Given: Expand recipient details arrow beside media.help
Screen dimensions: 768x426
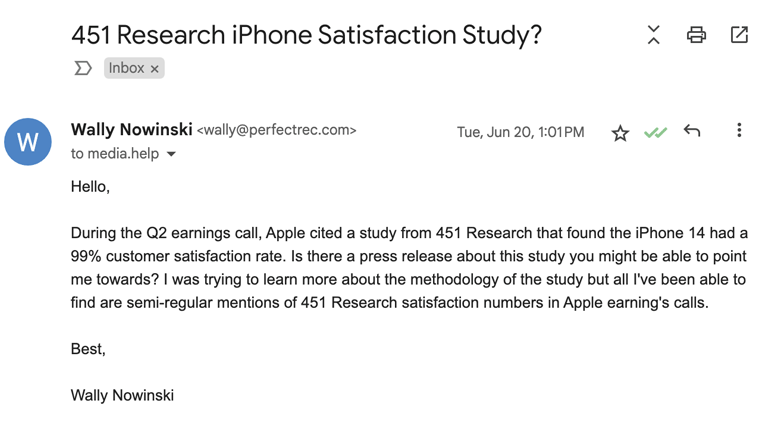Looking at the screenshot, I should (x=171, y=154).
